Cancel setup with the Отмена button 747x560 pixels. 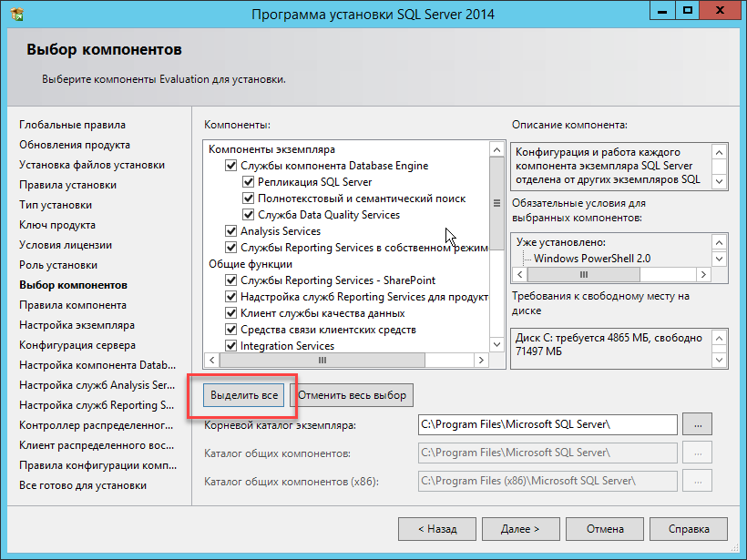(x=605, y=529)
